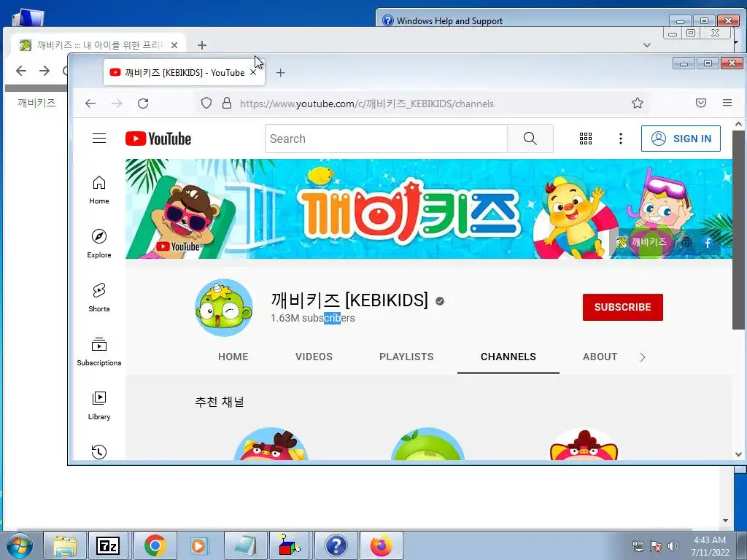Open red flower recommended channel avatar

[584, 444]
